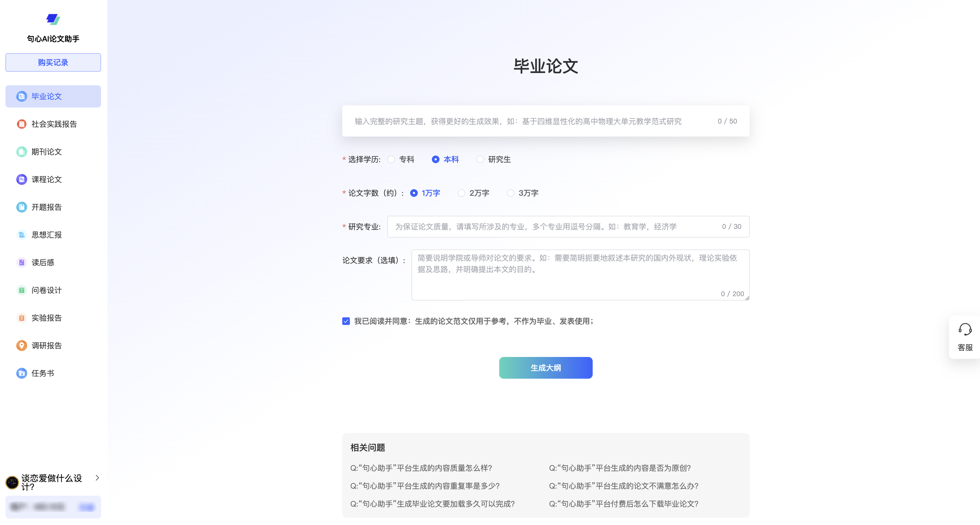Screen dimensions: 980x525
Task: Open the 调研报告 menu item
Action: click(x=53, y=346)
